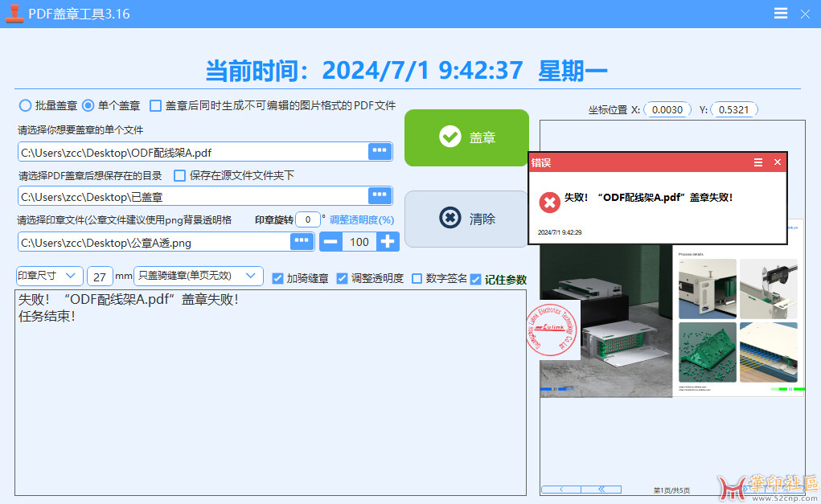Select the 批量盖章 batch stamp radio option
Image resolution: width=821 pixels, height=504 pixels.
pos(26,105)
